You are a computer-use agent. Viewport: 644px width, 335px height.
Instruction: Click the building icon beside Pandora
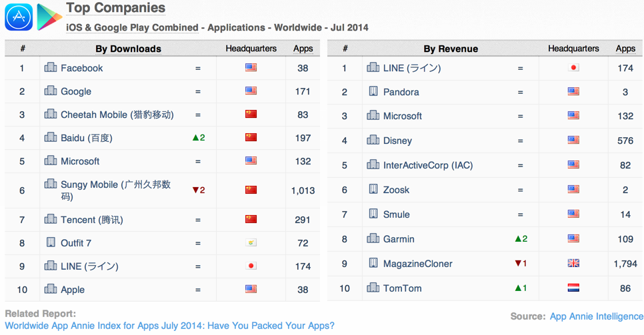[x=373, y=91]
